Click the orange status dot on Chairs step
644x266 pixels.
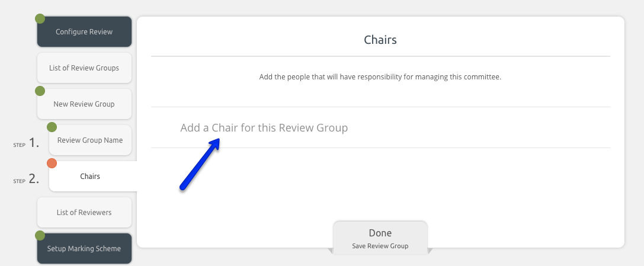point(52,164)
